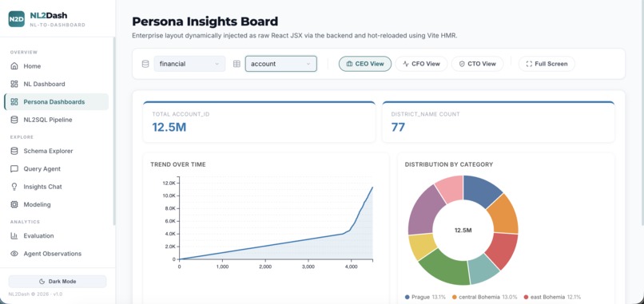This screenshot has width=644, height=304.
Task: Click the Total Account_ID 12.5M card
Action: pyautogui.click(x=259, y=122)
